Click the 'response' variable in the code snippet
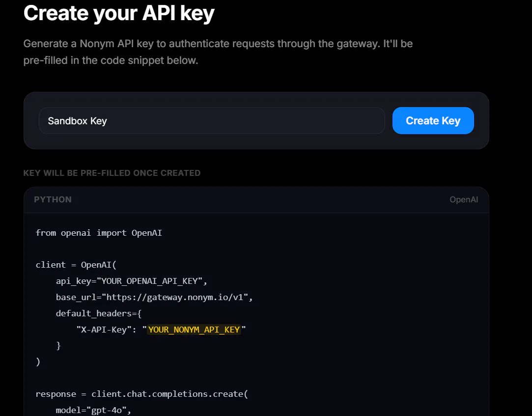This screenshot has width=532, height=416. [56, 394]
